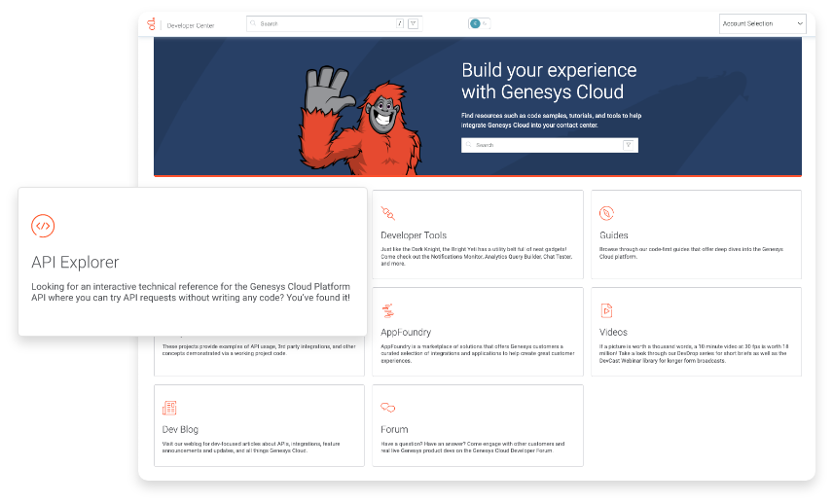Image resolution: width=833 pixels, height=504 pixels.
Task: Toggle the theme switch in the header
Action: pos(479,23)
